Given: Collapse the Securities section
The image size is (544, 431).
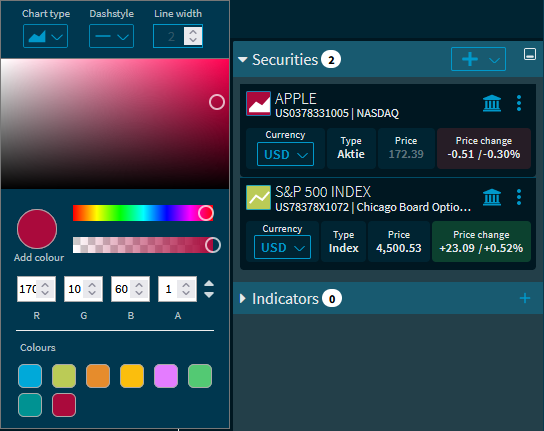Looking at the screenshot, I should [243, 60].
